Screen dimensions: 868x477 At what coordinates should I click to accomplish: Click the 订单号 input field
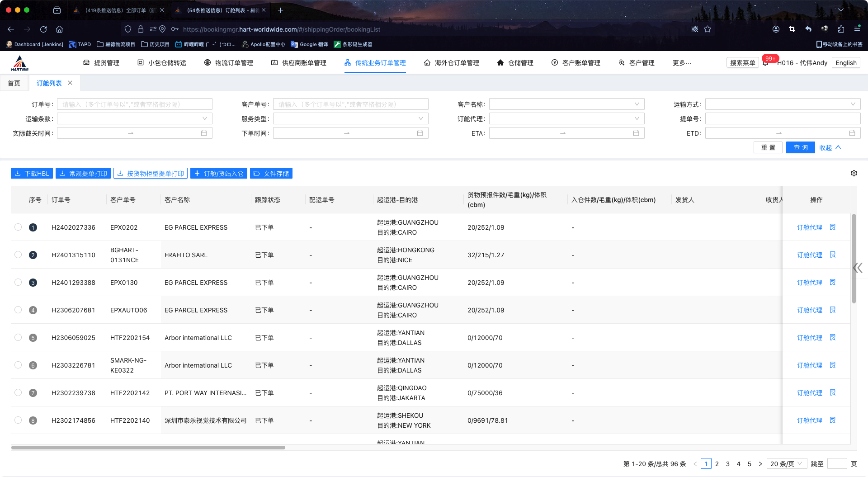coord(134,104)
